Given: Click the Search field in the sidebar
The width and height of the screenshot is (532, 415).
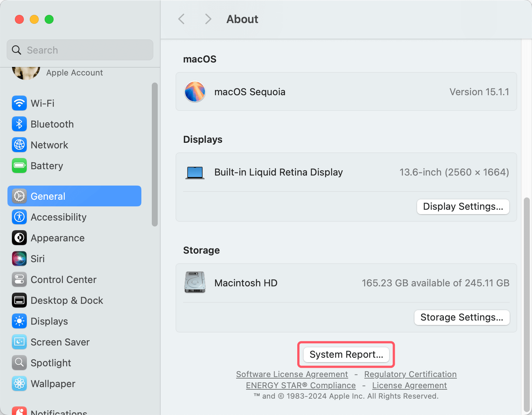Looking at the screenshot, I should click(x=79, y=49).
